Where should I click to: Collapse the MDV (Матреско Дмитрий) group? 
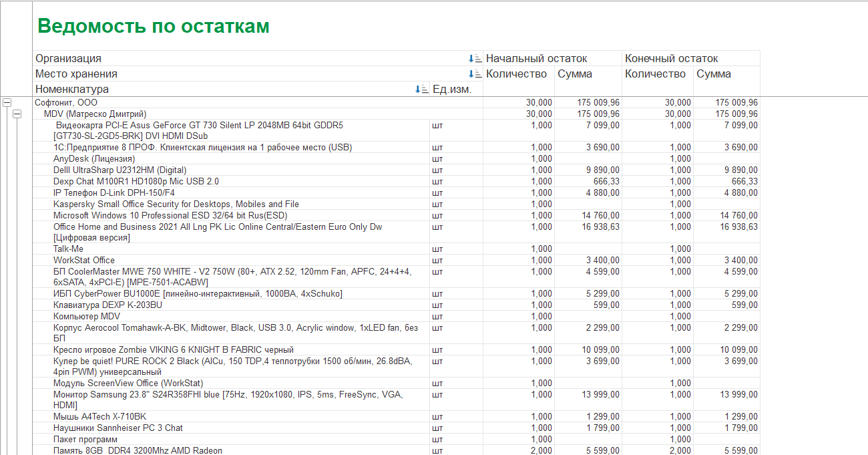pos(19,114)
